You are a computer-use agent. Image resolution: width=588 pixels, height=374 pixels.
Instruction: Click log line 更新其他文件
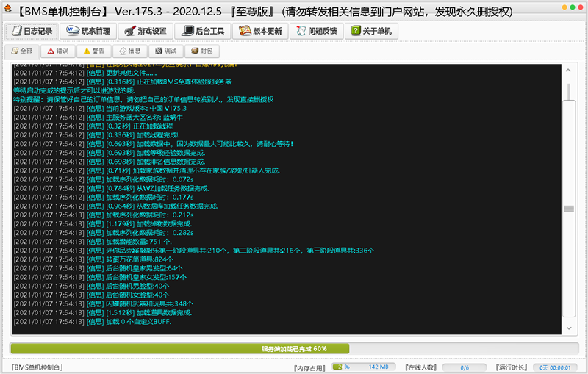pyautogui.click(x=85, y=73)
